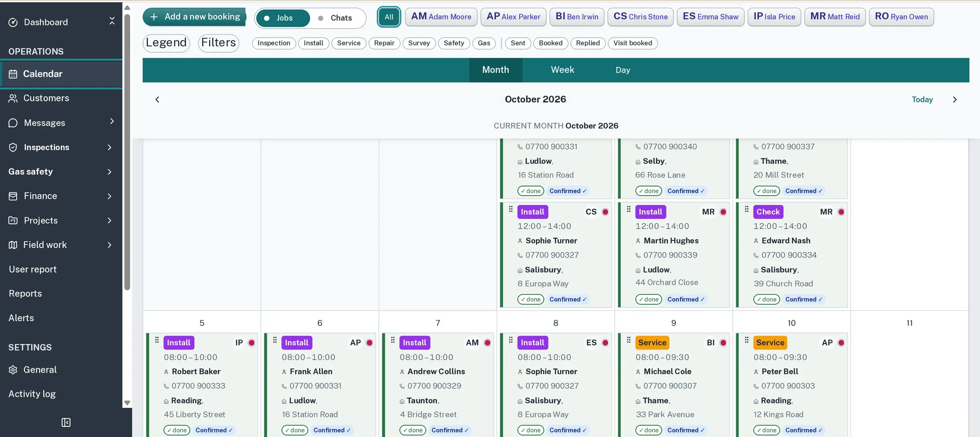980x437 pixels.
Task: Click the Messages speech bubble icon
Action: (x=13, y=123)
